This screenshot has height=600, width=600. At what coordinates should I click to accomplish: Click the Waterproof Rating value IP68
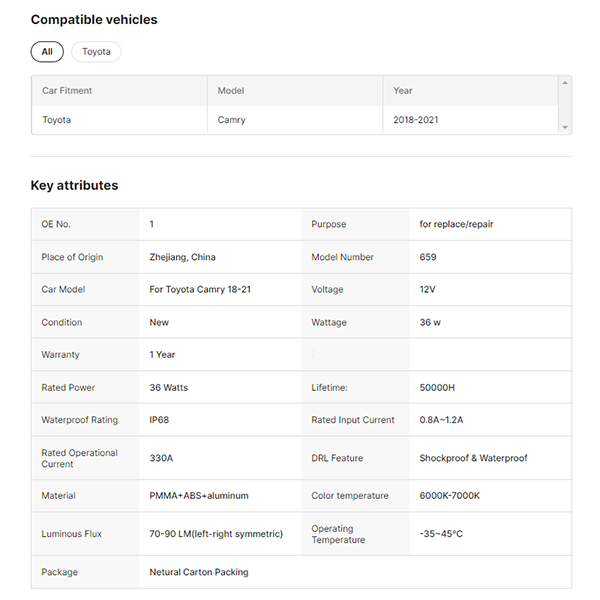(x=159, y=420)
